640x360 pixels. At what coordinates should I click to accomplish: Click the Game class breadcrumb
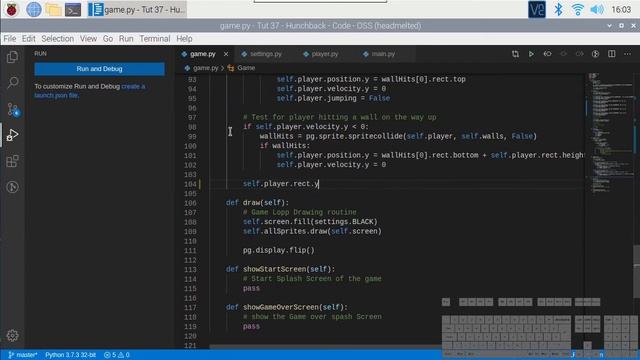246,68
